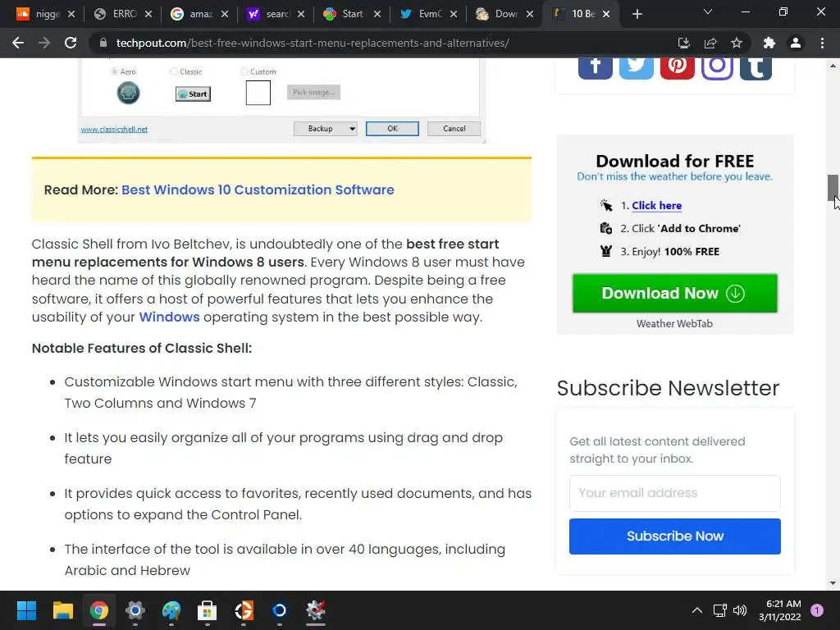Click the email address input field
Viewport: 840px width, 630px height.
point(674,493)
